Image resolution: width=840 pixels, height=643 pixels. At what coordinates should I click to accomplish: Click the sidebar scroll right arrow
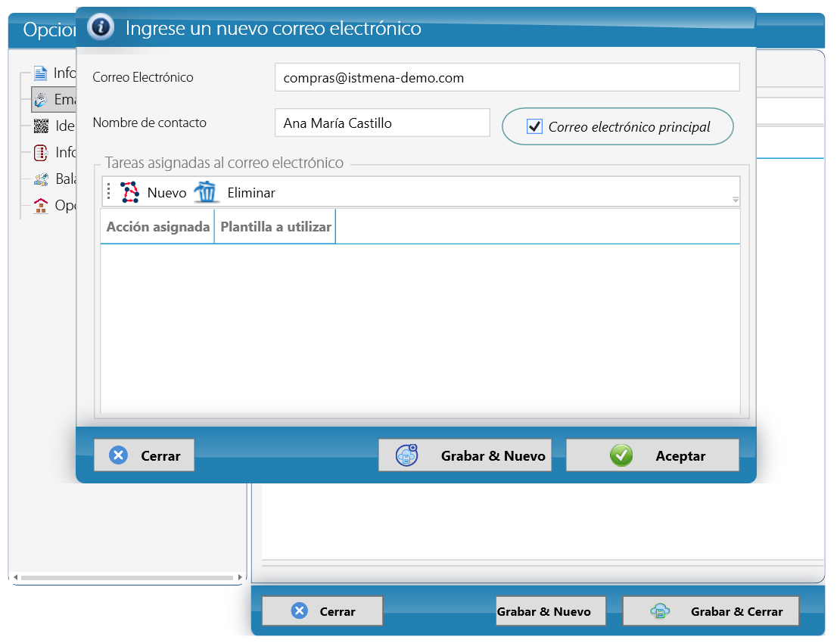pyautogui.click(x=239, y=577)
